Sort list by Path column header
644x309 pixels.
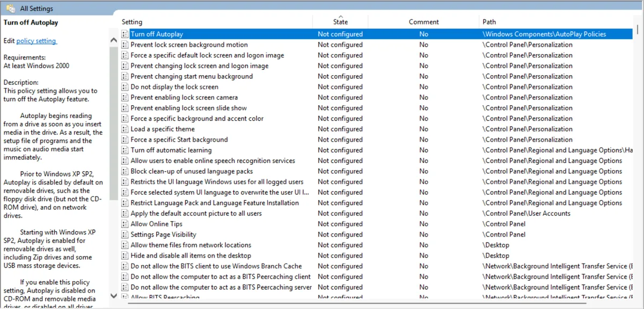(x=556, y=22)
